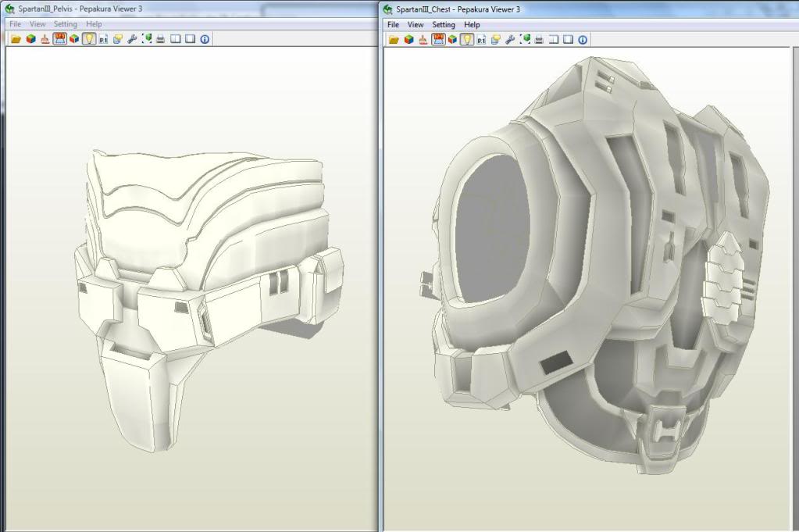
Task: Click the open-folder icon in the Pelvis window
Action: (x=16, y=39)
